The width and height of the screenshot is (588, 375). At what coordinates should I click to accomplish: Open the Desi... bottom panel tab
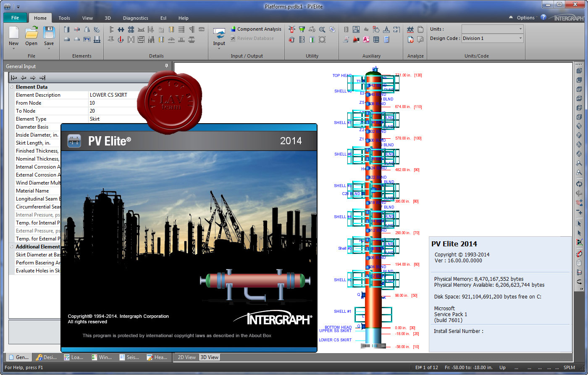pos(47,357)
